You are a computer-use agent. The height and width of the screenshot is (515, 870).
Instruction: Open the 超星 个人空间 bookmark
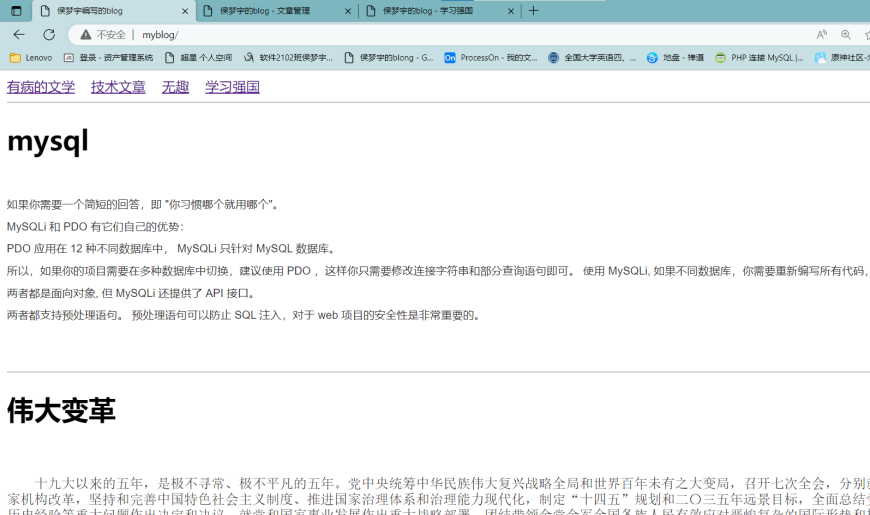tap(199, 57)
